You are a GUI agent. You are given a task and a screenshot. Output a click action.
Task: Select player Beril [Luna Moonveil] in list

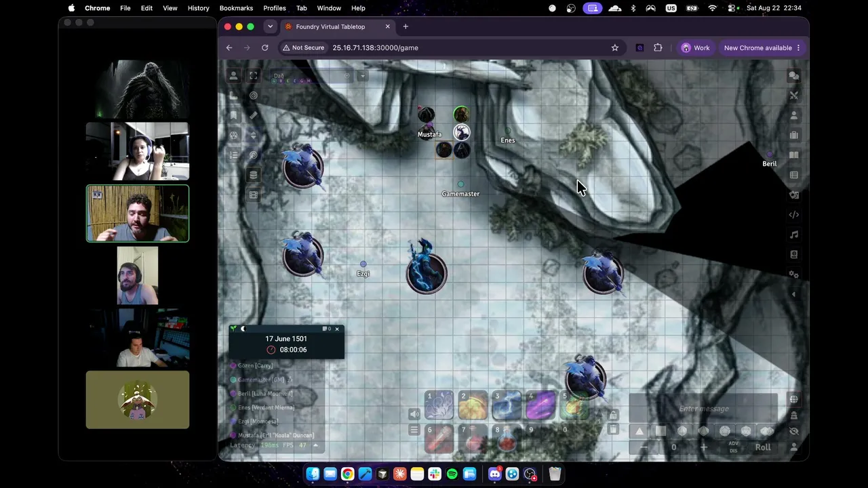(x=265, y=394)
